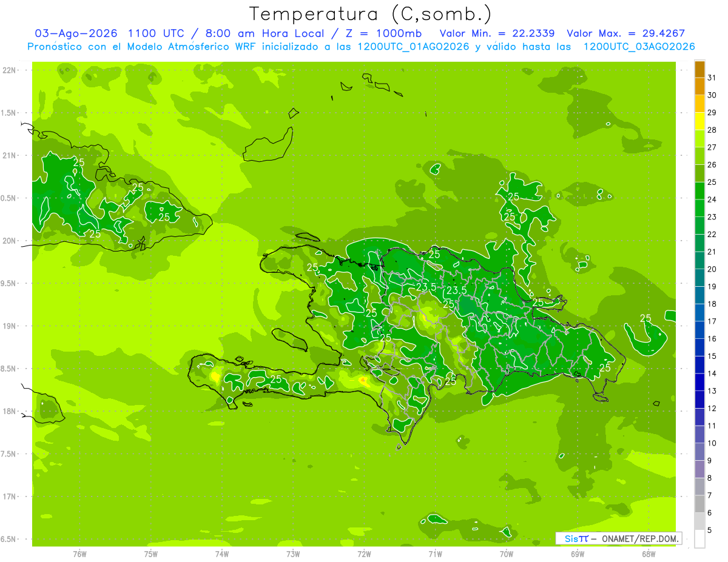Viewport: 728px width, 562px height.
Task: Click the "6.5N" latitude label
Action: pos(8,539)
